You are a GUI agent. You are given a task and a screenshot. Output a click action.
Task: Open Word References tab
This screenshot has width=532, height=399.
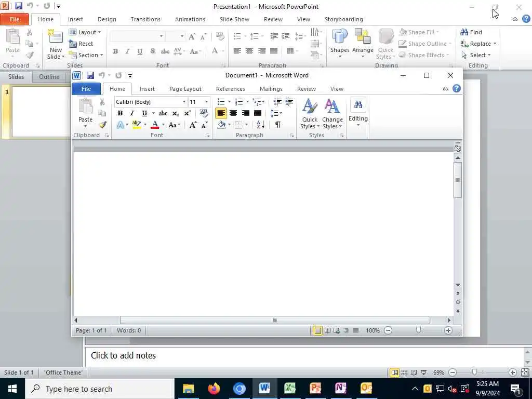pyautogui.click(x=230, y=89)
